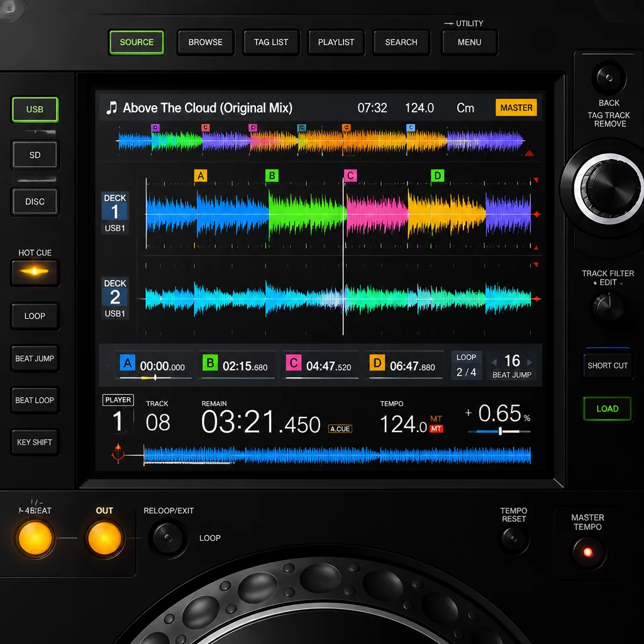Click the A.CUE auto cue indicator

pyautogui.click(x=340, y=429)
